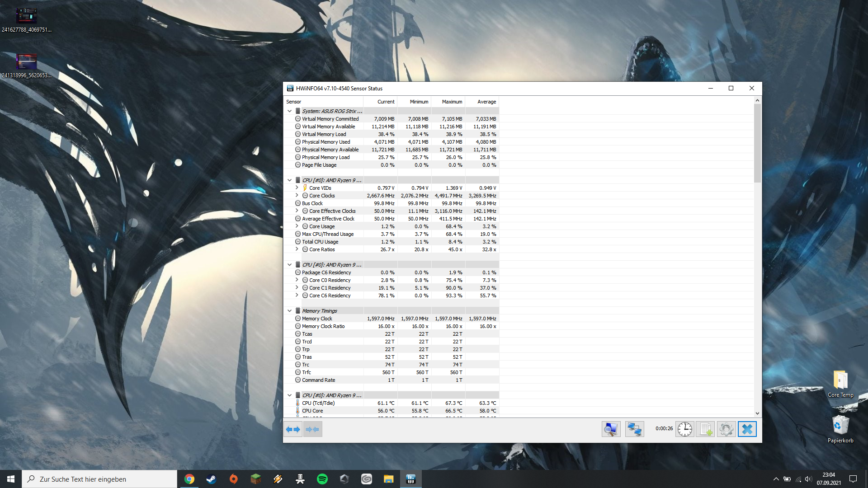Collapse the System: ASUS ROG Strix group
This screenshot has height=488, width=868.
point(290,111)
